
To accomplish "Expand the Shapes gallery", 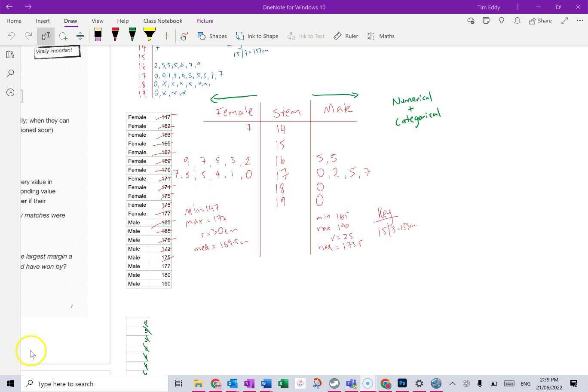I will 212,36.
